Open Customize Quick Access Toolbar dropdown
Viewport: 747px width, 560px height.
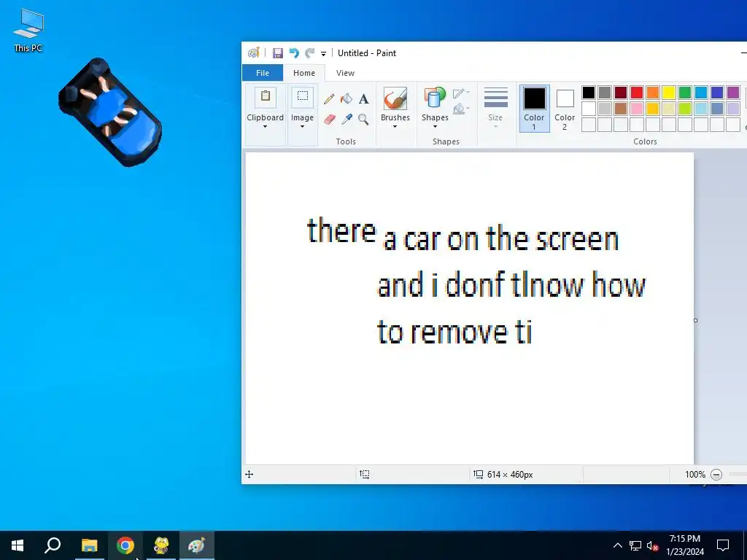tap(323, 53)
